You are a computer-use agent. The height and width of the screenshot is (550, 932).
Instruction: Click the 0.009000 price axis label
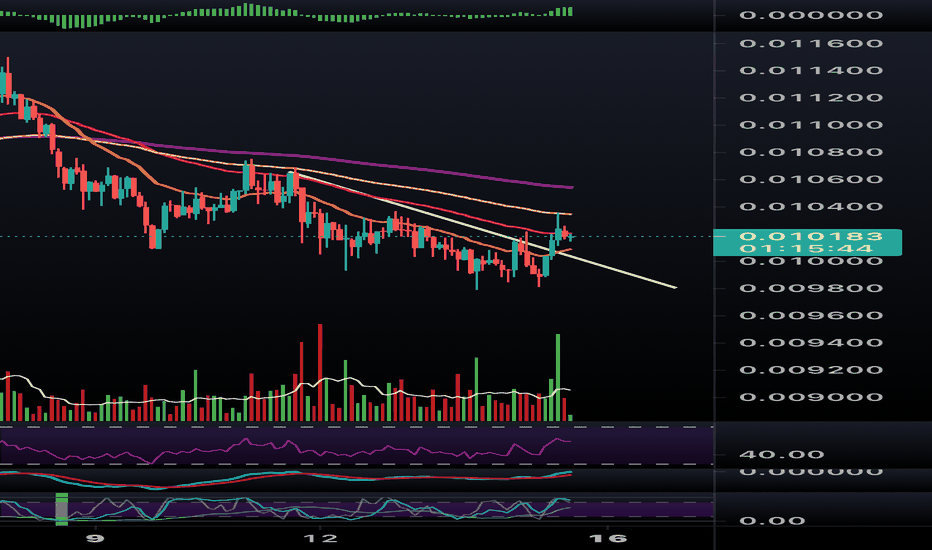click(811, 397)
